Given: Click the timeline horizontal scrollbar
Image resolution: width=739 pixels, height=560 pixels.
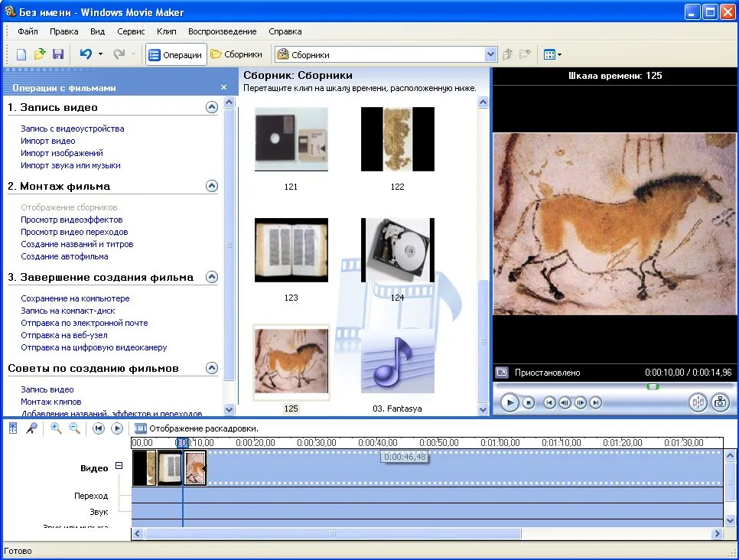Looking at the screenshot, I should [x=333, y=533].
